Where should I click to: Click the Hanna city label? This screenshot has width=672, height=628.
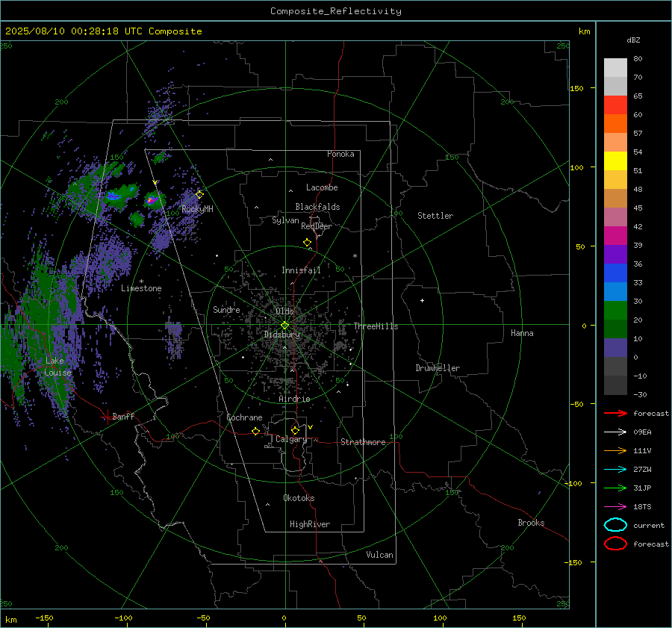coord(522,333)
